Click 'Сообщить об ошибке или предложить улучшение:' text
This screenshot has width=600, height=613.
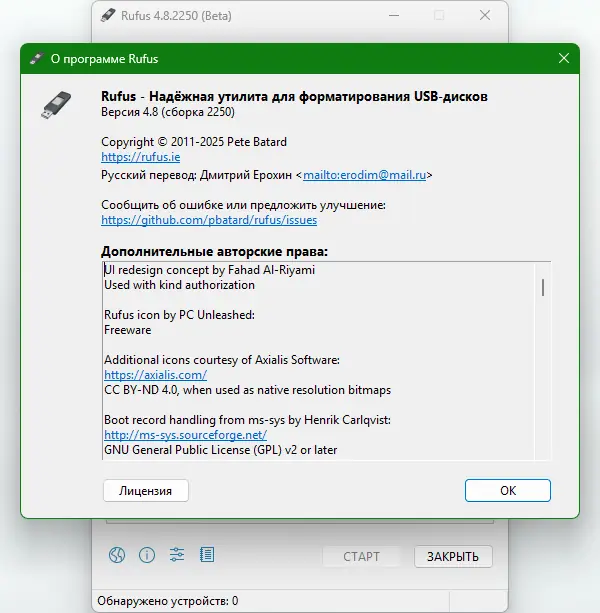244,205
